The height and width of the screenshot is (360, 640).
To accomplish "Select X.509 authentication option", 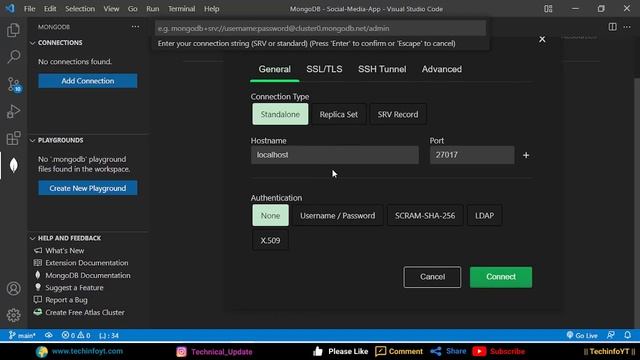I will 270,240.
